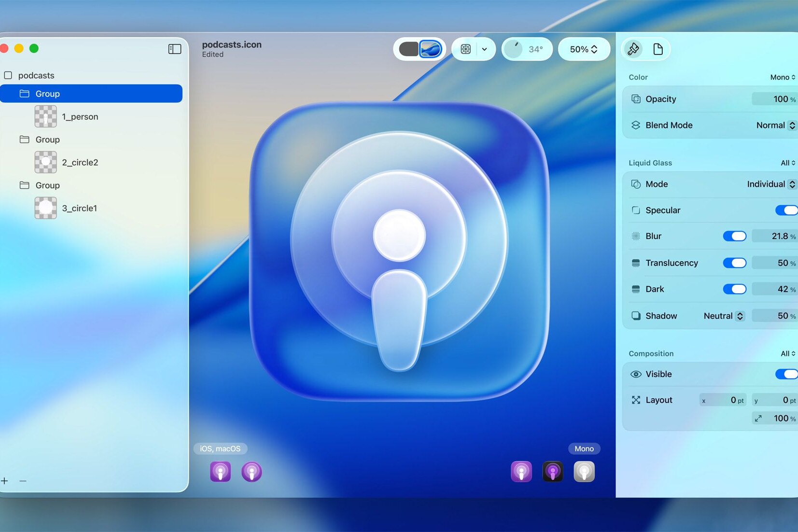Click the add layer plus icon
The image size is (798, 532).
(5, 481)
